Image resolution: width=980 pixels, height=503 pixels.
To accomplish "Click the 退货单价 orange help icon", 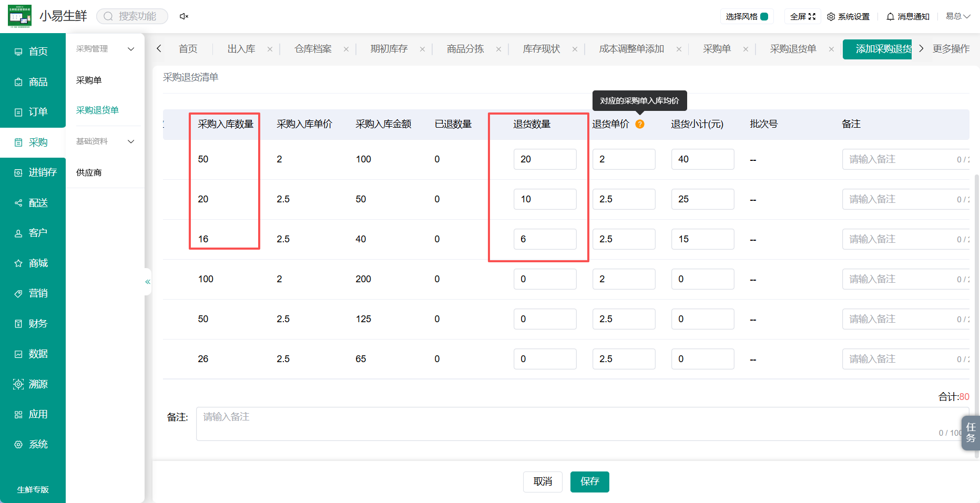I will tap(640, 124).
